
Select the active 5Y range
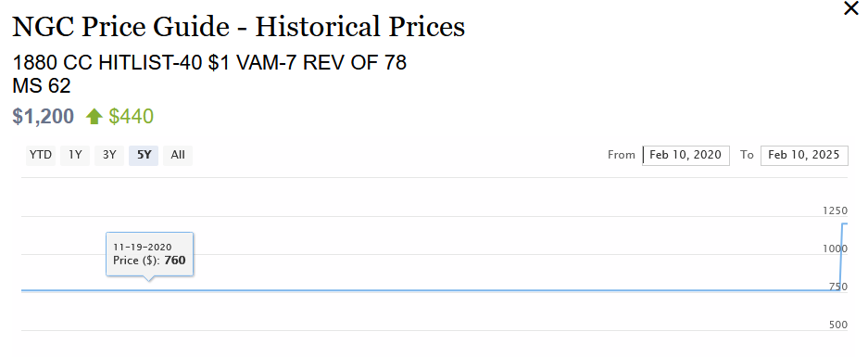144,155
